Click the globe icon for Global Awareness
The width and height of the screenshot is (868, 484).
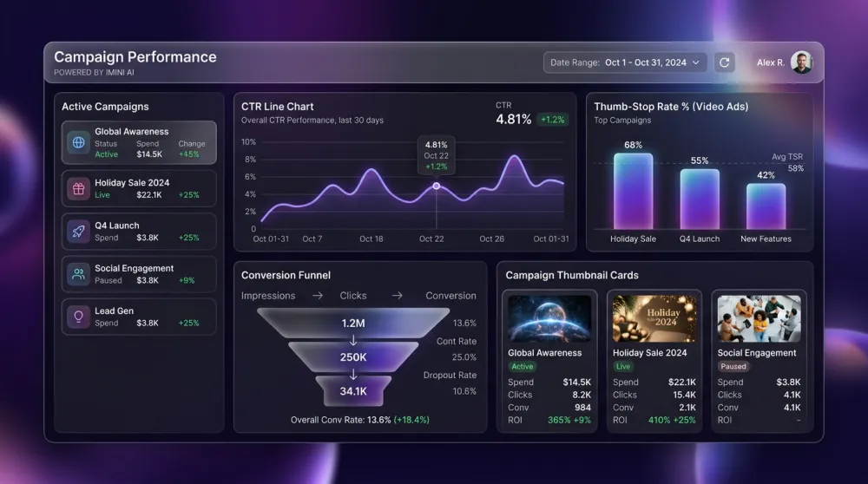tap(79, 143)
